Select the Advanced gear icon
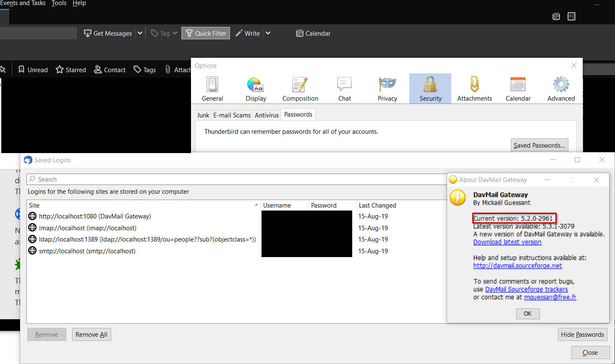 (561, 88)
